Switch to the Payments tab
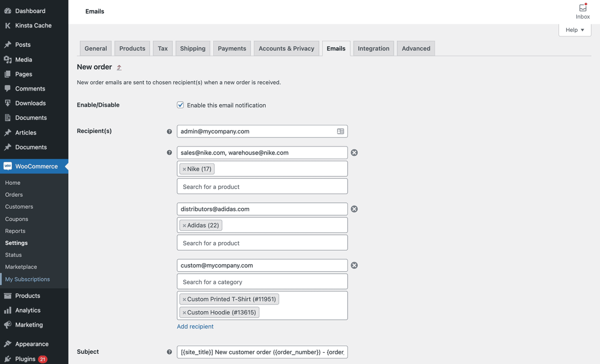 [232, 48]
